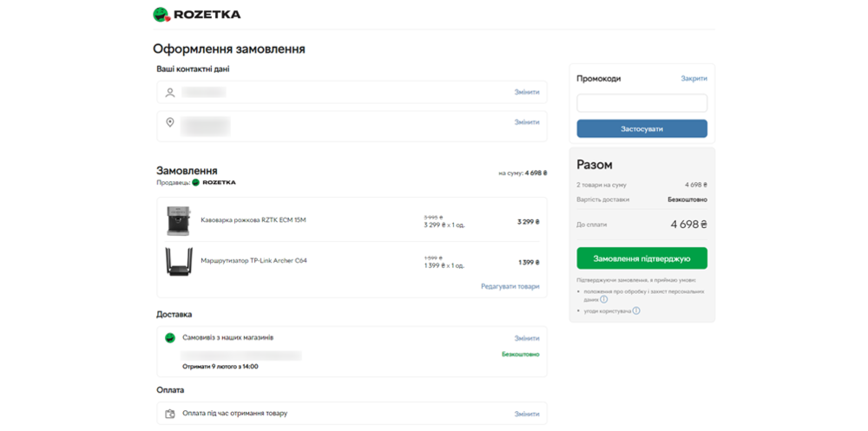Open Кавоварка рожкова RZTK ECM 15M product link
This screenshot has height=431, width=868.
[253, 220]
